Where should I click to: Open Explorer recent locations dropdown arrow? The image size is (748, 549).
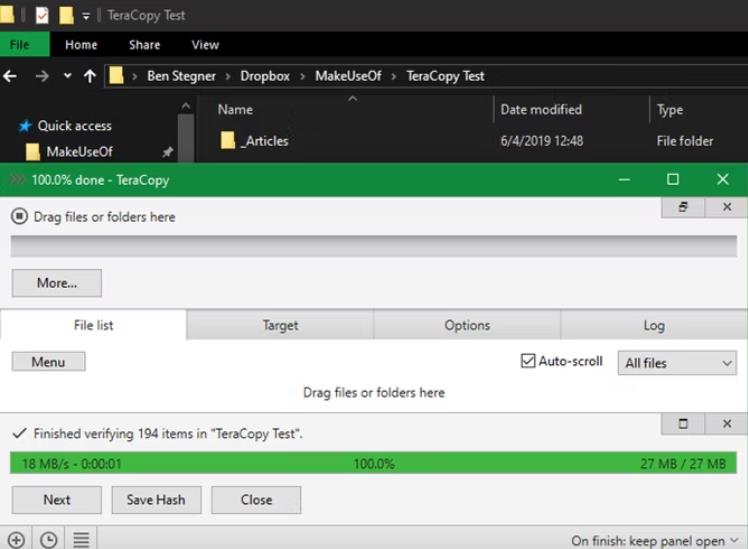[x=67, y=76]
